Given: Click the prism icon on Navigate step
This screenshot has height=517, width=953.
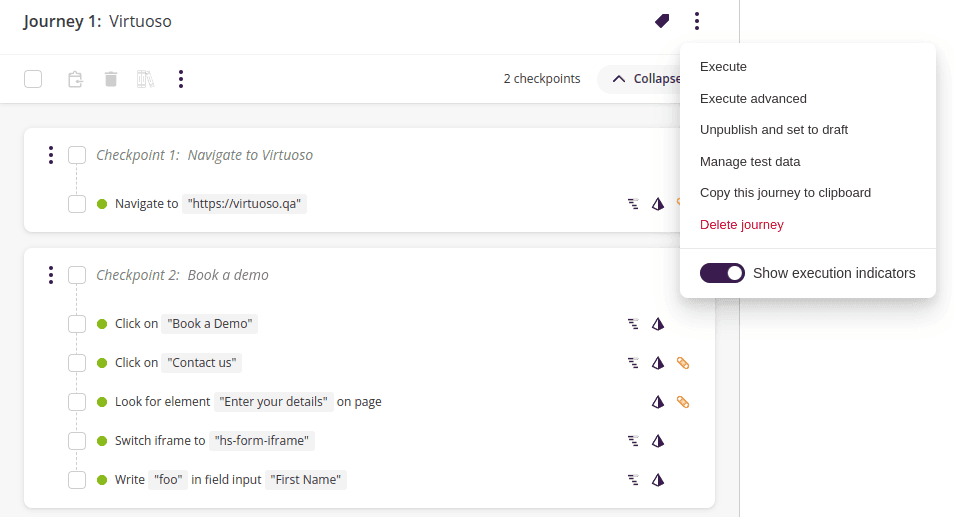Looking at the screenshot, I should coord(658,204).
